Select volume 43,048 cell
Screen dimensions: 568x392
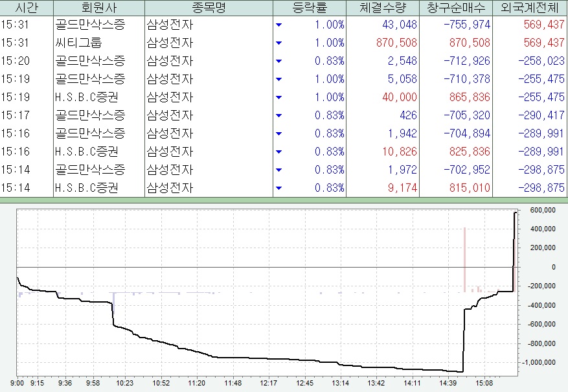coord(399,25)
